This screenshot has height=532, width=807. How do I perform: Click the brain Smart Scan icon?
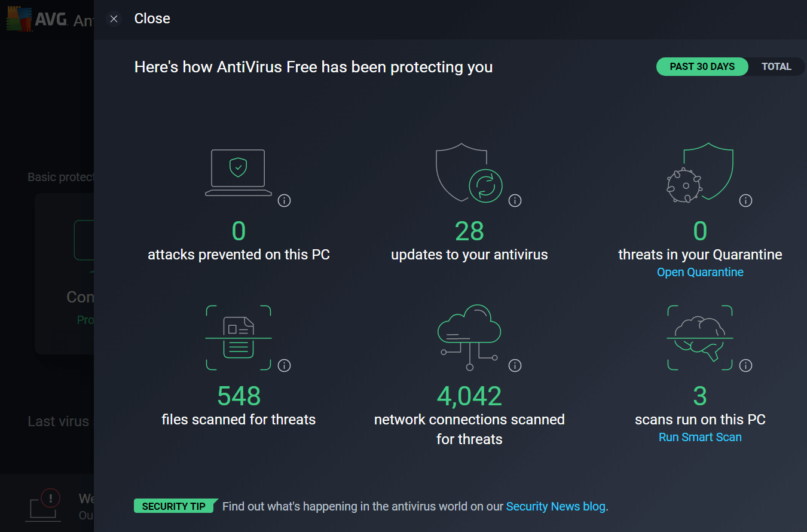point(700,338)
